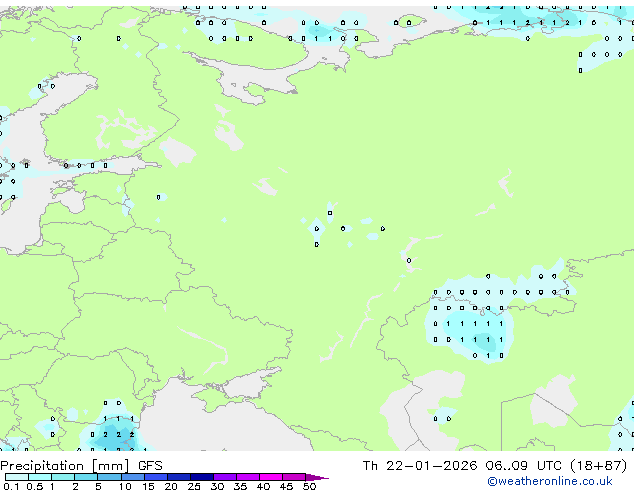Click the 45–50 mm legend swatch

point(294,477)
